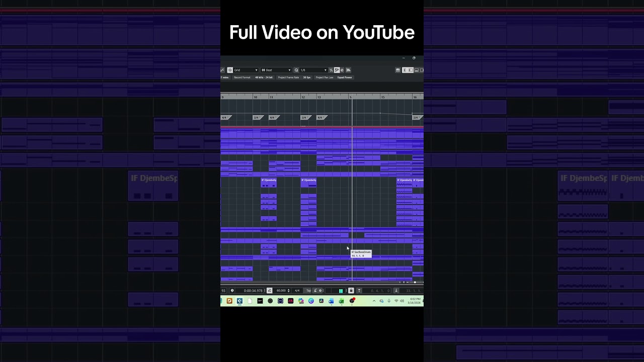Screen dimensions: 644x362
Task: Click the 0:00:34.978 time display
Action: (254, 291)
